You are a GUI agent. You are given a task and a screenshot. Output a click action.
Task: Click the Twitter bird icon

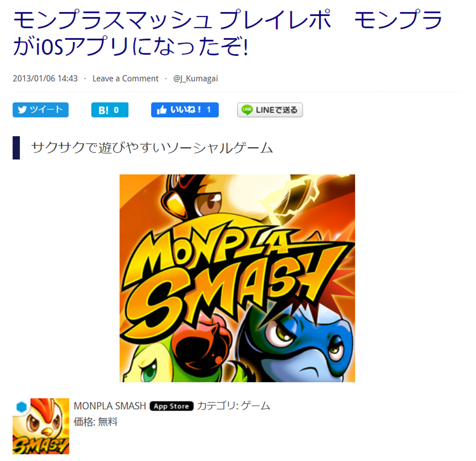(x=22, y=110)
